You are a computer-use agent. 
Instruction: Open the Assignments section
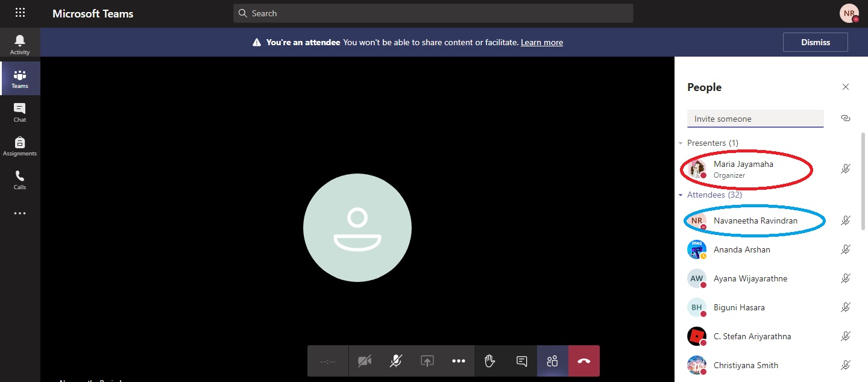click(20, 145)
